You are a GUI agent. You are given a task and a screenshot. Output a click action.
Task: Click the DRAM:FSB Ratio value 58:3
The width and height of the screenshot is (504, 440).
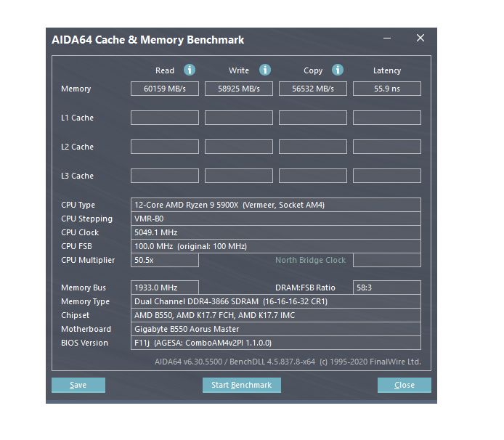(x=387, y=288)
